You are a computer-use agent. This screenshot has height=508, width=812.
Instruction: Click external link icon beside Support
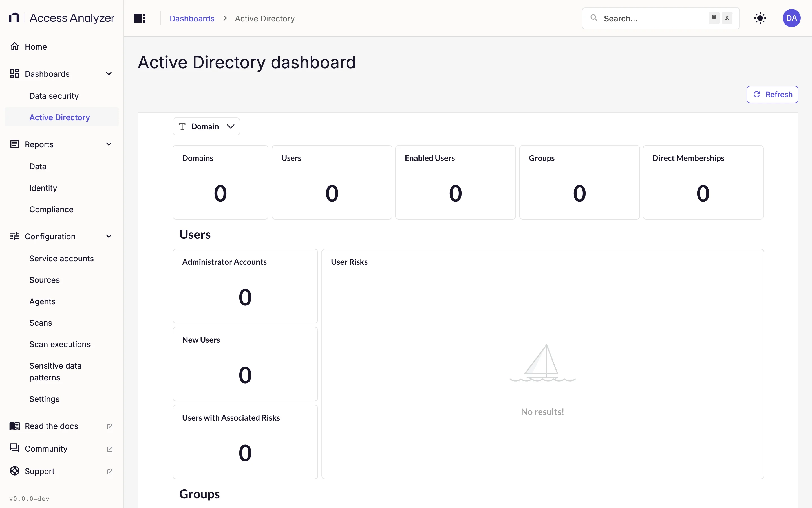coord(110,472)
